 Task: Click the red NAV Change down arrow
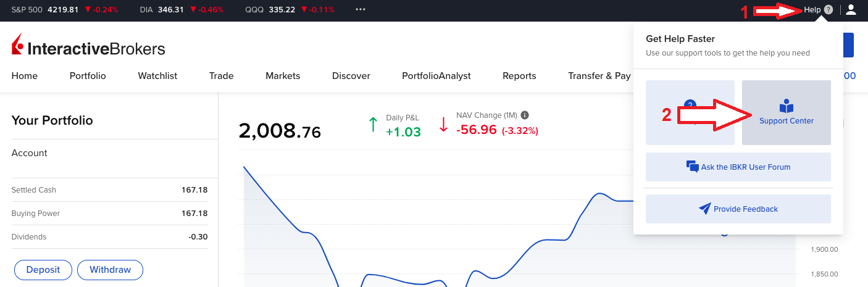click(443, 125)
